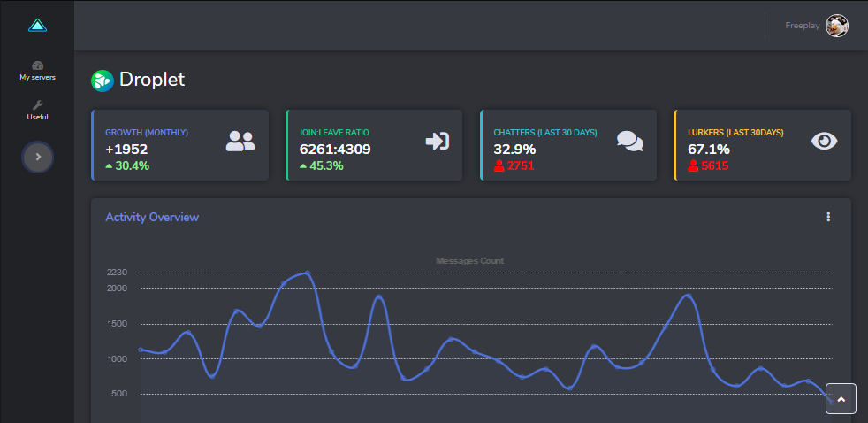Click the first chart data point
868x423 pixels.
[x=141, y=350]
